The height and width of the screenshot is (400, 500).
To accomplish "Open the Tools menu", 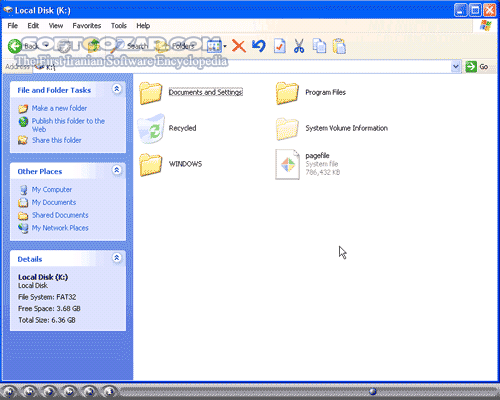I will coord(119,26).
